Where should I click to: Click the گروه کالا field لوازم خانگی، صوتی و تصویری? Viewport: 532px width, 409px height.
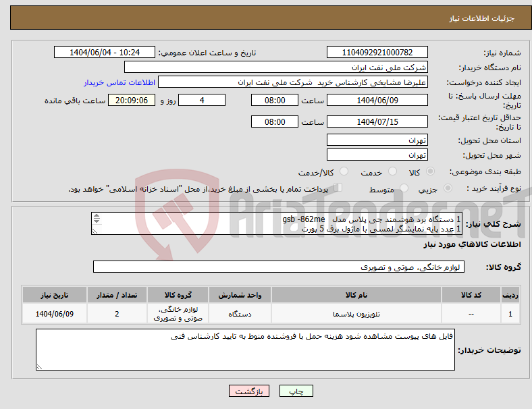coord(279,267)
